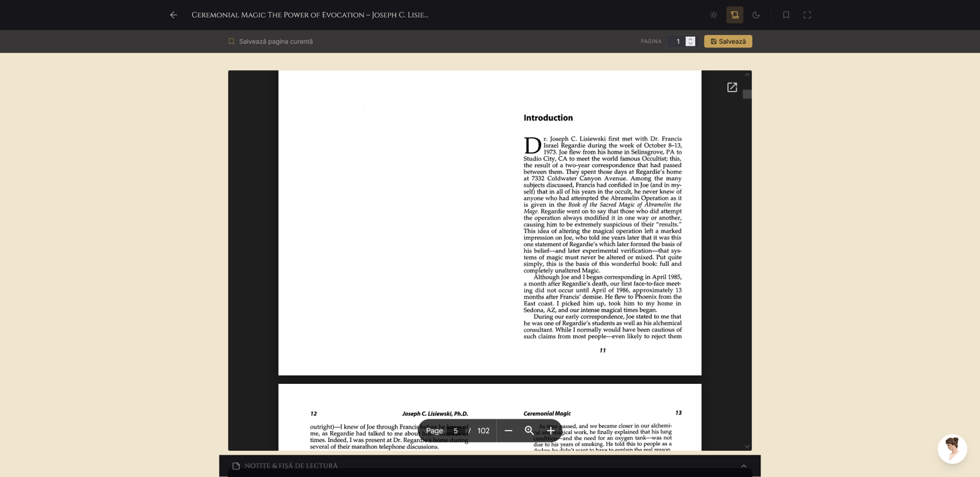The image size is (980, 477).
Task: Zoom out with the minus icon
Action: [x=508, y=431]
